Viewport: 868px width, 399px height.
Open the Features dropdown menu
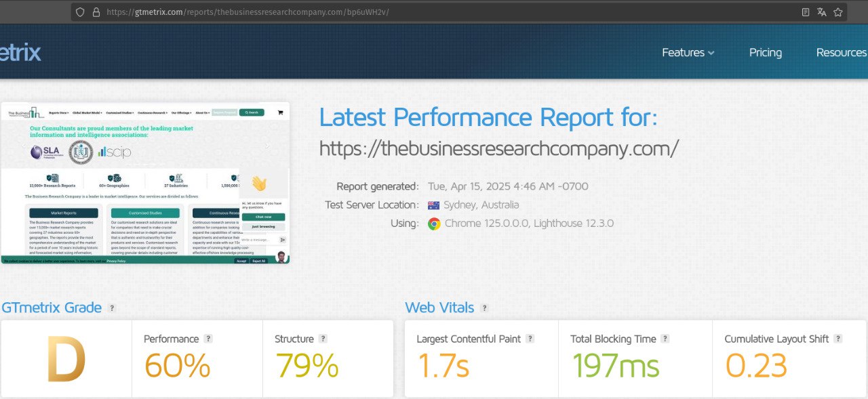pyautogui.click(x=688, y=53)
